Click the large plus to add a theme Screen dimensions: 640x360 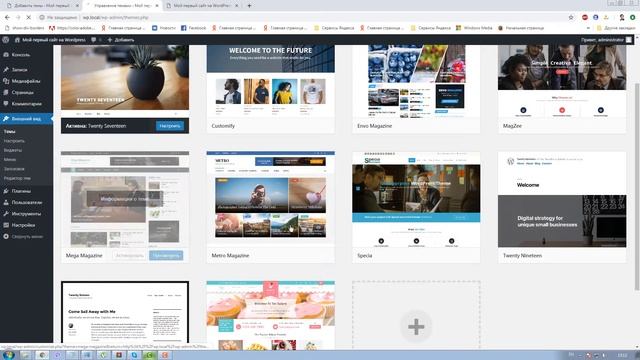tap(416, 327)
